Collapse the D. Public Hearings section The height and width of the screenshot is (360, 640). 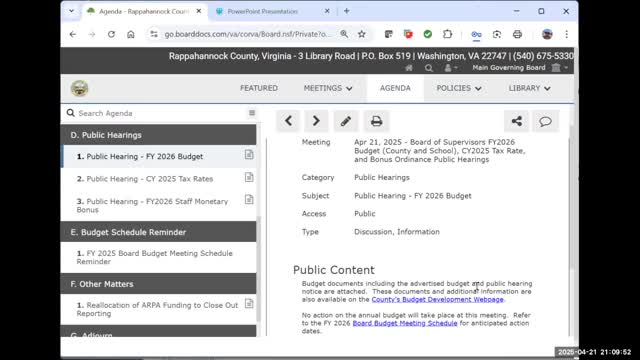pyautogui.click(x=158, y=135)
